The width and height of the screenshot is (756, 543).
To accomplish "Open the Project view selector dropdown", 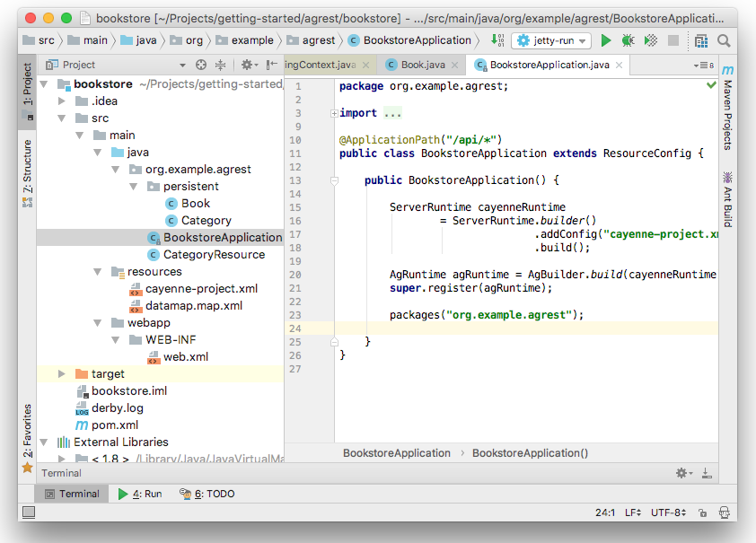I will click(182, 65).
